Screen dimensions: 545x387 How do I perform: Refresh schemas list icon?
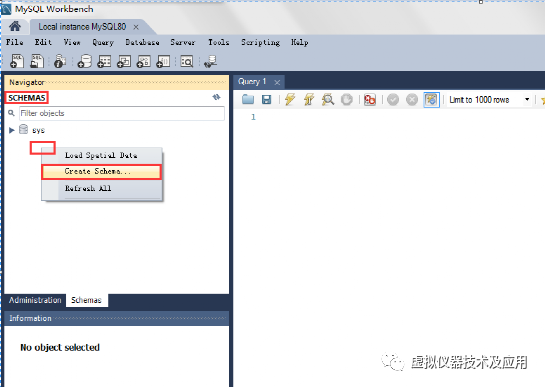(216, 97)
